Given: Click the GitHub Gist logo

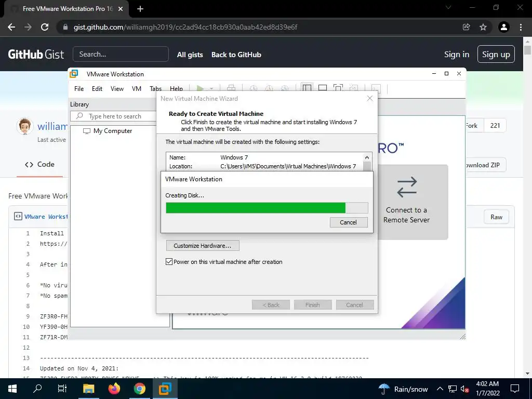Looking at the screenshot, I should [x=36, y=54].
